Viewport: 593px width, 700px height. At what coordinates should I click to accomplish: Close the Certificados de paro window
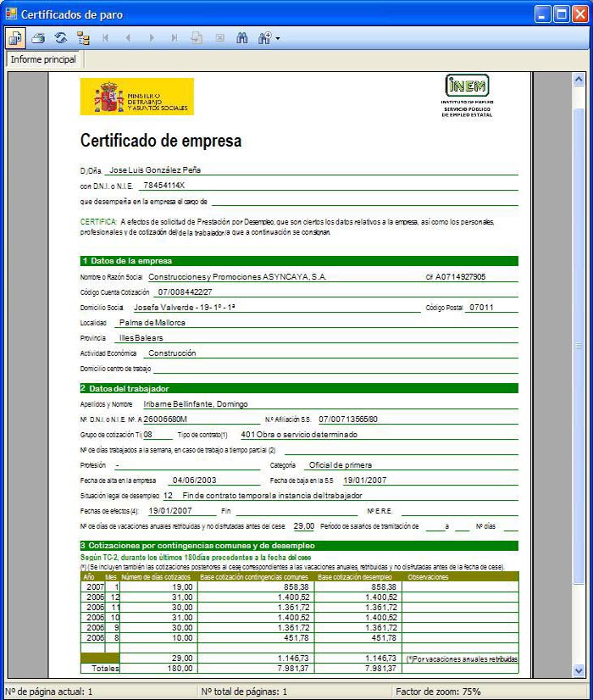coord(579,14)
